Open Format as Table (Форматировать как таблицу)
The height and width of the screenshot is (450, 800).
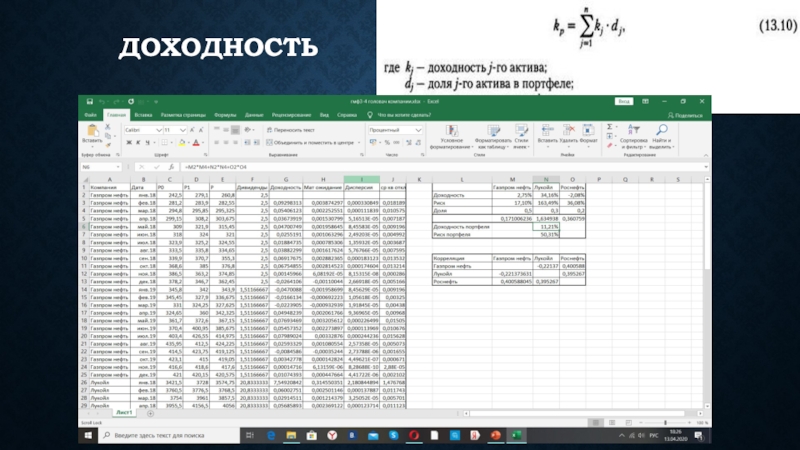coord(493,137)
